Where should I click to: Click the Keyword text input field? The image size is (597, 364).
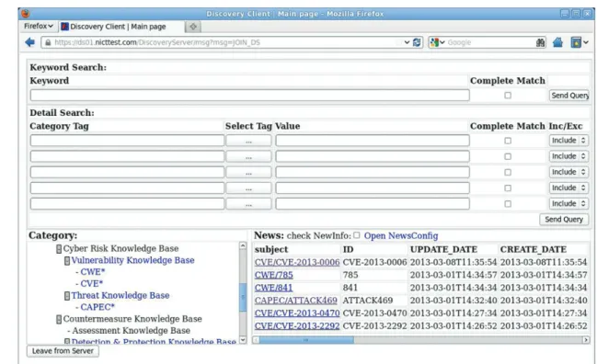click(x=250, y=96)
